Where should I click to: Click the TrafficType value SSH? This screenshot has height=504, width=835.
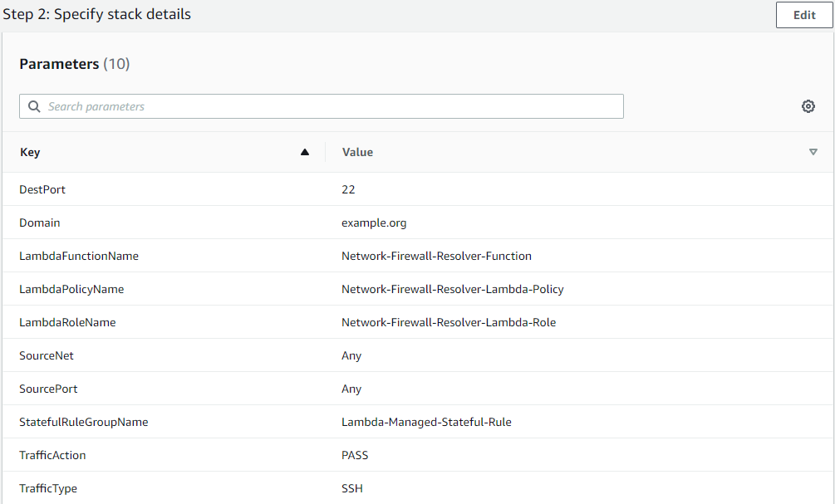tap(351, 488)
